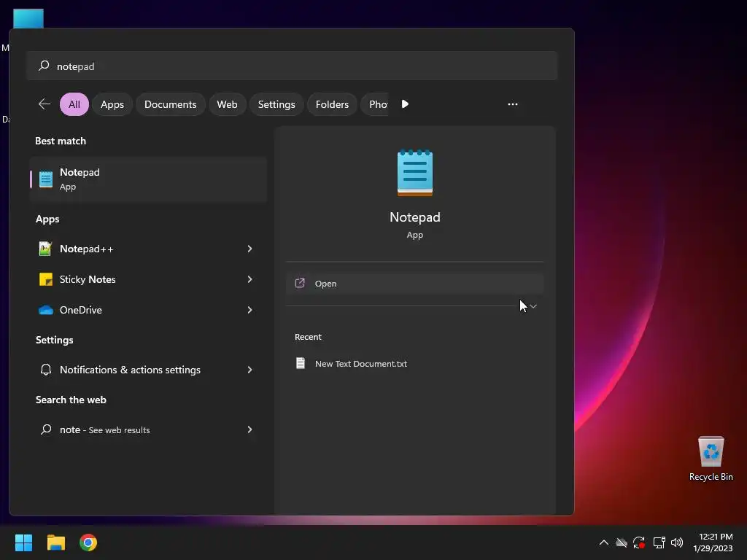Open the three-dots more options menu
This screenshot has width=747, height=560.
tap(513, 104)
